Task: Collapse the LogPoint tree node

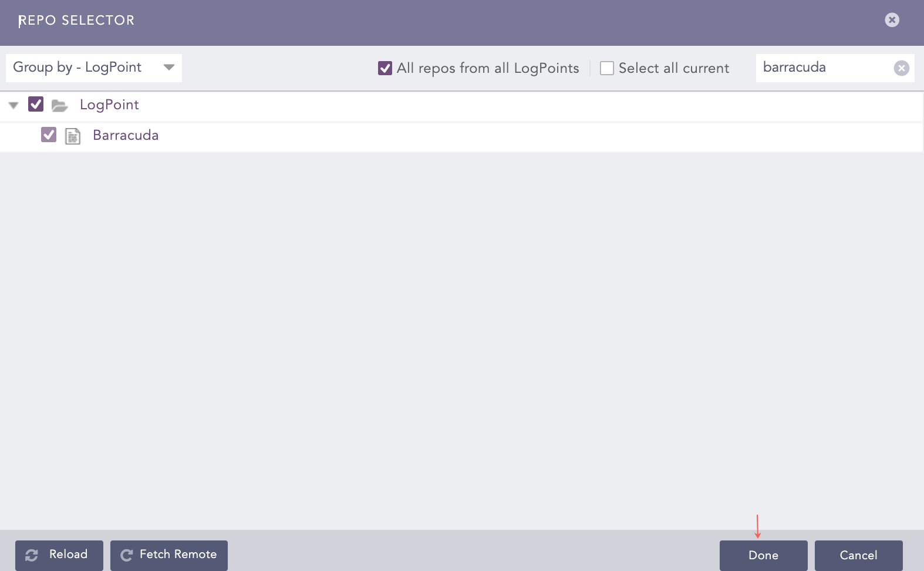Action: 14,105
